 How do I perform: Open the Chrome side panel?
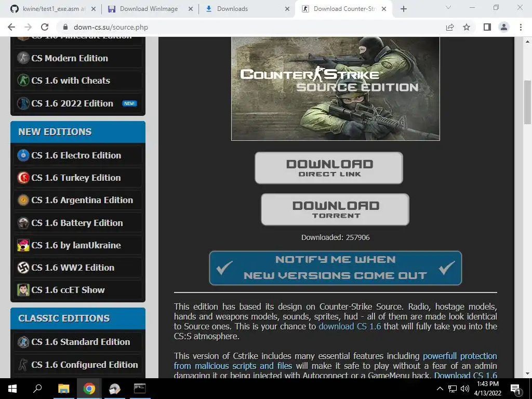point(487,27)
